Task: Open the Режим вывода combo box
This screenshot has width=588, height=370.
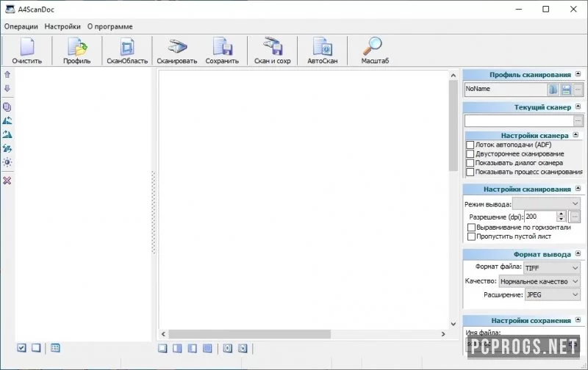Action: pyautogui.click(x=546, y=204)
